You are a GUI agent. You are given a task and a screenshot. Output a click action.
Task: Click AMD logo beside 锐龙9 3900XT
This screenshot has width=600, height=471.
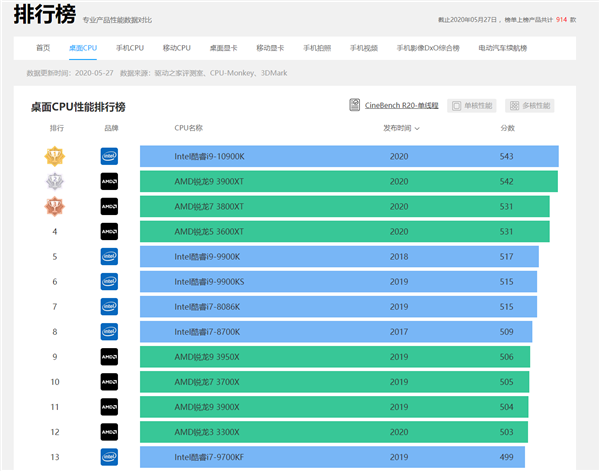(x=109, y=181)
